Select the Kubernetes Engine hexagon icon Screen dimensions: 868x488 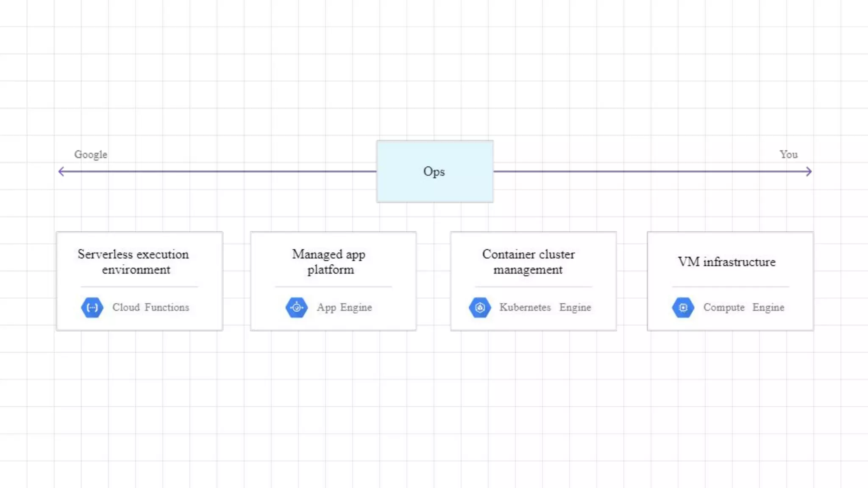point(480,308)
